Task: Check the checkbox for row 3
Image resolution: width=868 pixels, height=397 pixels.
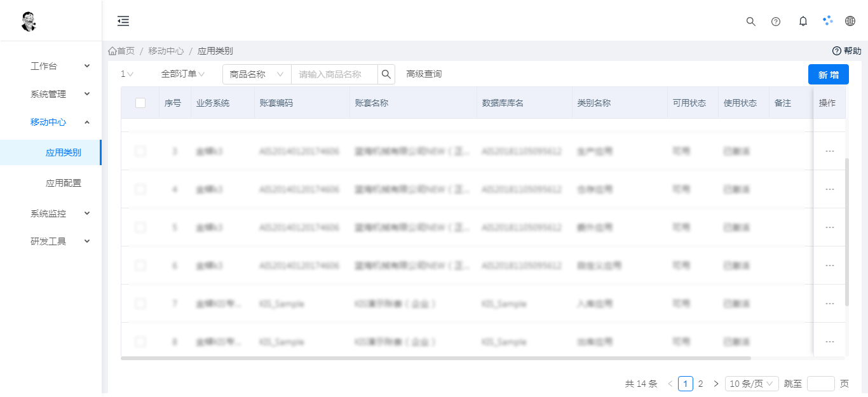Action: [140, 151]
